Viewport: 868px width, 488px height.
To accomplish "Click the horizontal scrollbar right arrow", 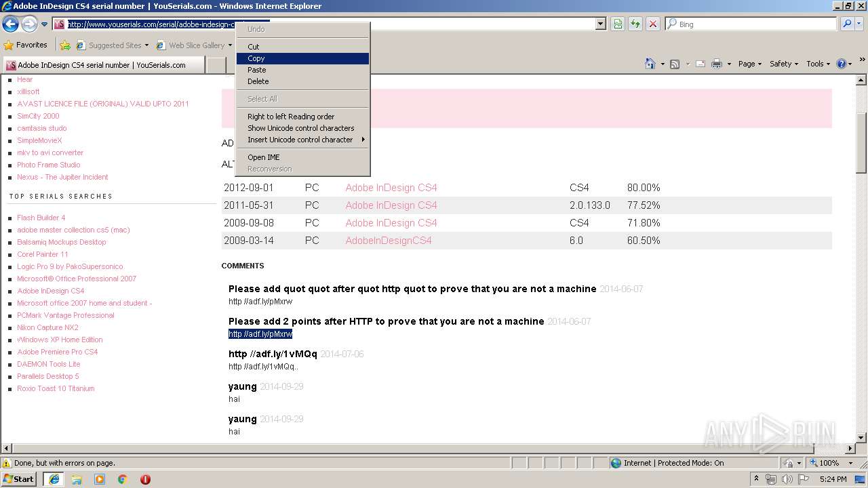I will point(850,448).
